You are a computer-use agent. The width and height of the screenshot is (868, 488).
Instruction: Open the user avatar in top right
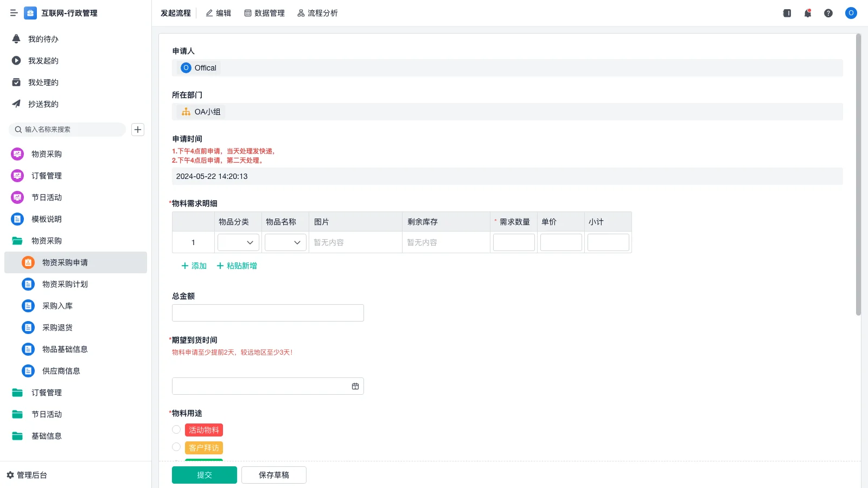(851, 13)
